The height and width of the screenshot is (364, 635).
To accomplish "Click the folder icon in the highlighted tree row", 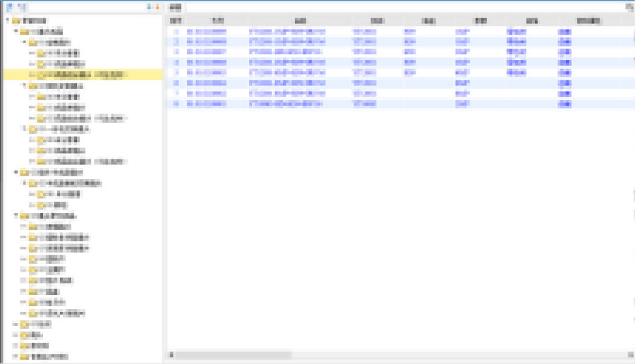I will (42, 75).
